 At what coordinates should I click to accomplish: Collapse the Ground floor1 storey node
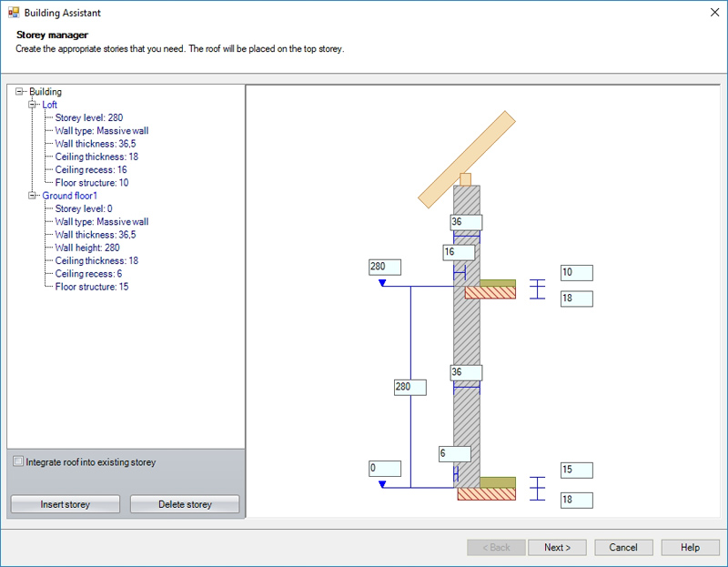[x=34, y=196]
